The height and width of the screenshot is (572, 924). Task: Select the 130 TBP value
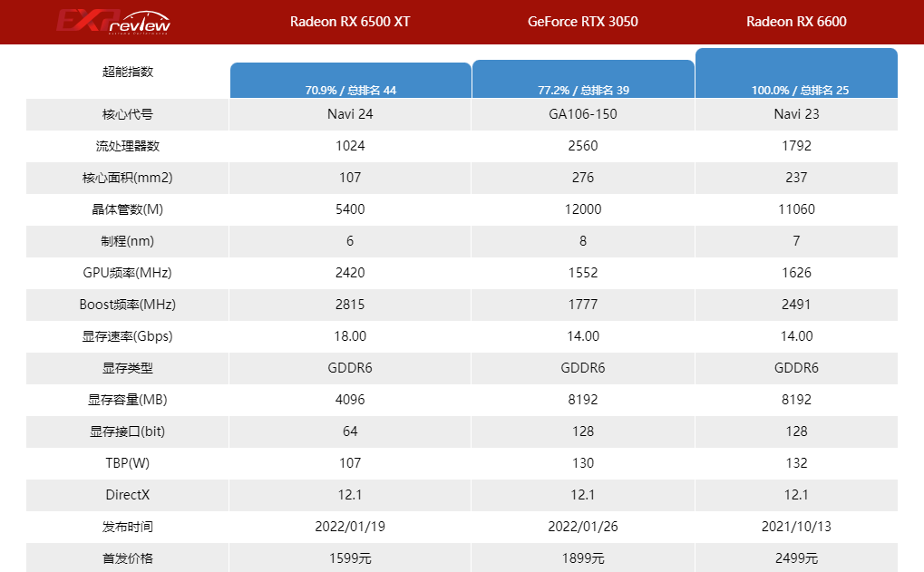pyautogui.click(x=583, y=464)
